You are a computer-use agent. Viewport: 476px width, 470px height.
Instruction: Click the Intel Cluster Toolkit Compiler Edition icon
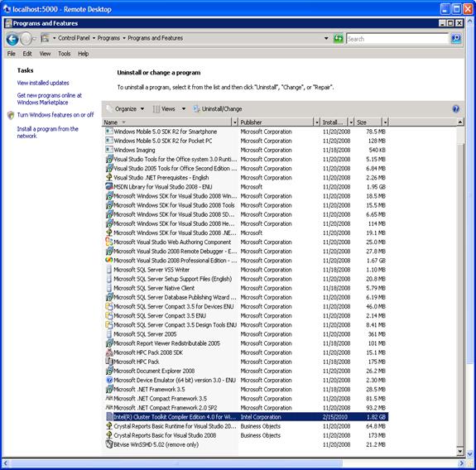[x=109, y=416]
